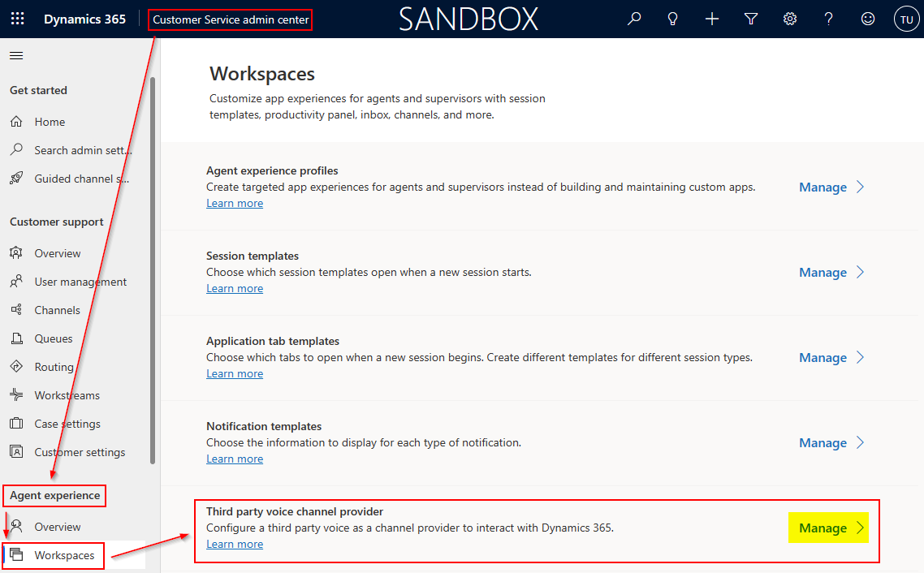
Task: Open Learn more under Notification templates
Action: pos(235,459)
